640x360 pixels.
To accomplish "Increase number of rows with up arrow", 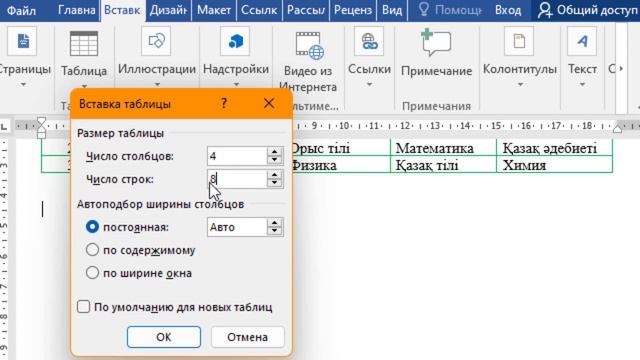I will 274,174.
